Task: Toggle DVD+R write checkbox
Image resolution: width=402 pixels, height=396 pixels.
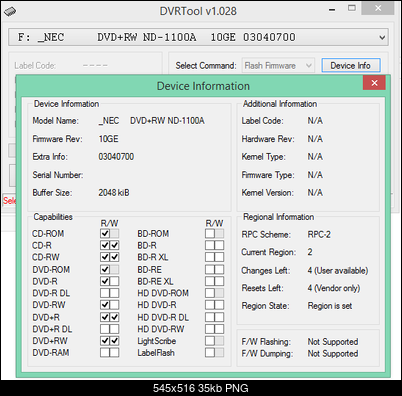Action: (114, 317)
